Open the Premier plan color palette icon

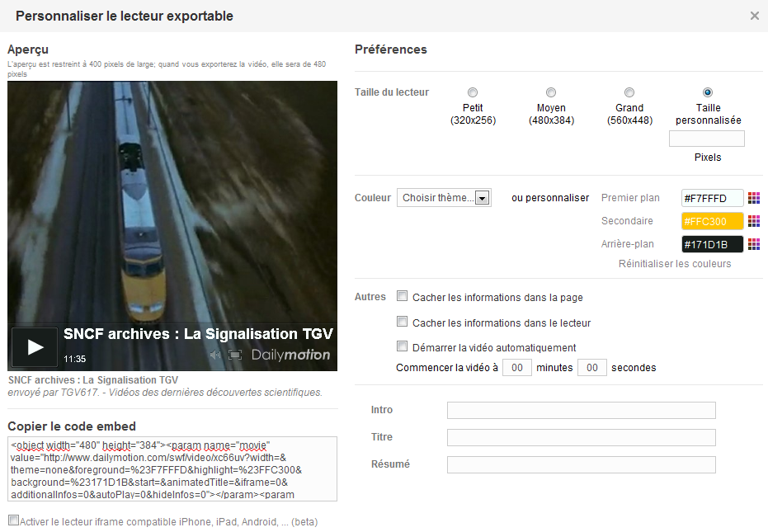pyautogui.click(x=754, y=198)
